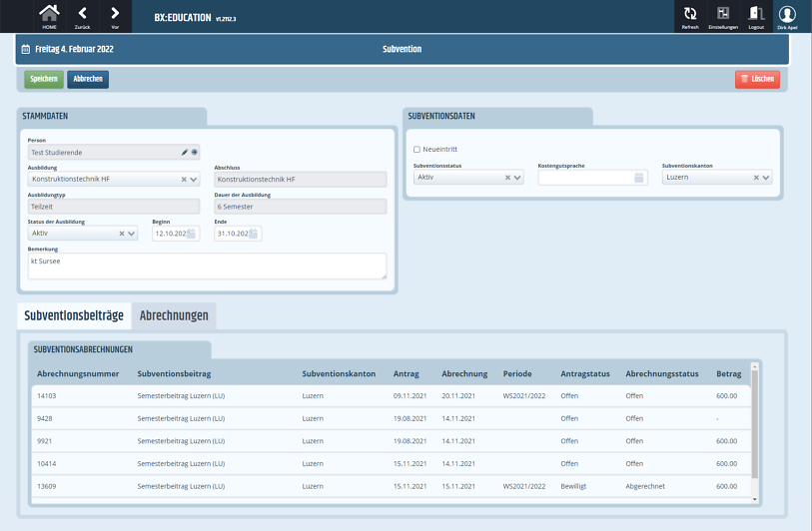
Task: Sort by Betrag column header
Action: point(729,373)
